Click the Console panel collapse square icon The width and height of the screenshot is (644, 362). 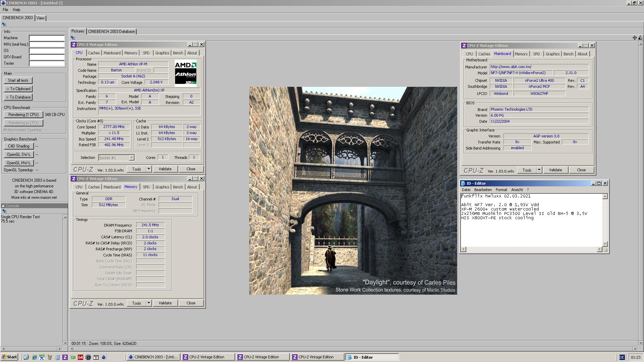click(x=3, y=206)
